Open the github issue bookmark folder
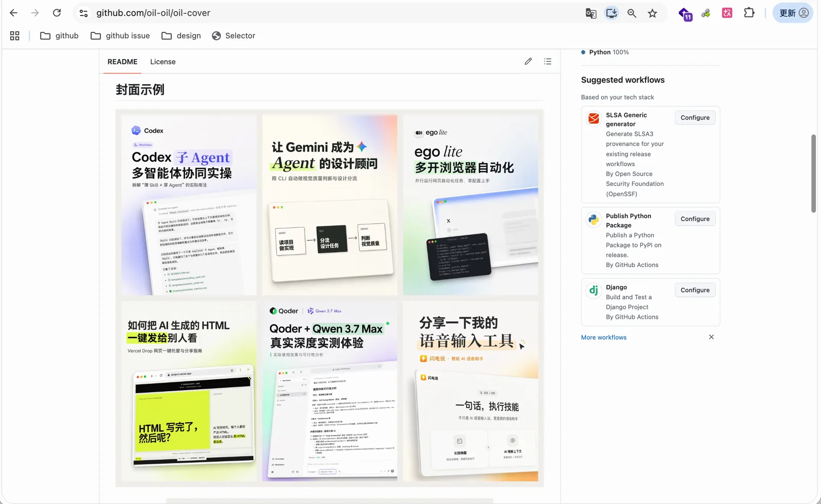Screen dimensions: 821x504 pyautogui.click(x=120, y=35)
